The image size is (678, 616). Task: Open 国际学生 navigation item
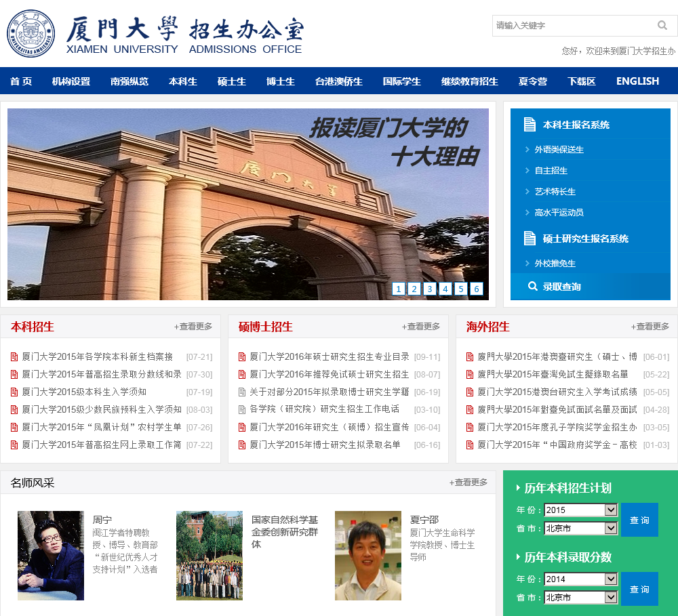(x=401, y=81)
